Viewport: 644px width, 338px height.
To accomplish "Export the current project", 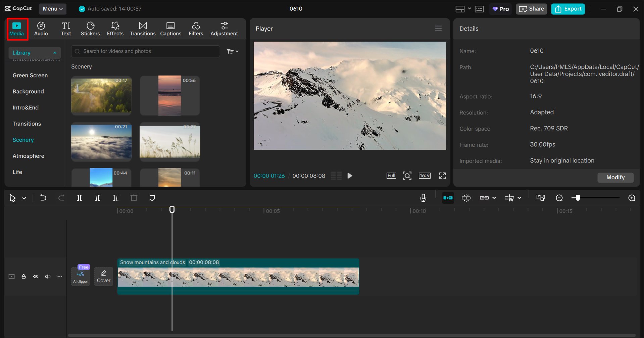I will [567, 9].
